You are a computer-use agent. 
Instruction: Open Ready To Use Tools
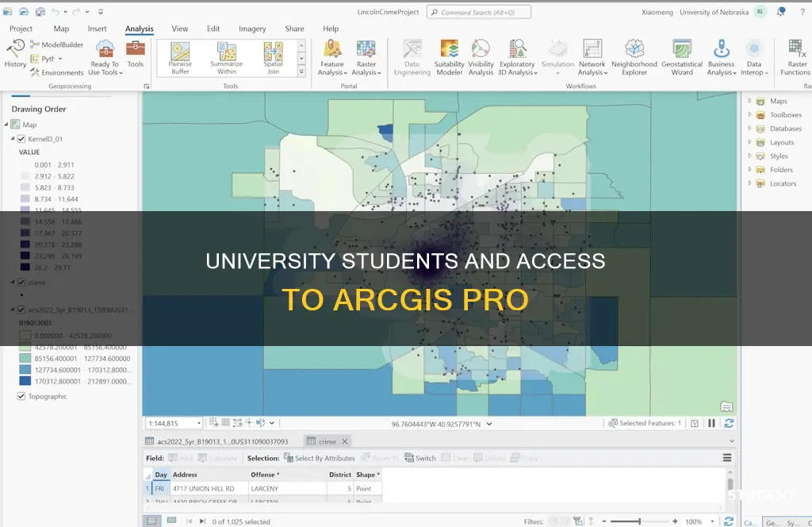tap(105, 57)
